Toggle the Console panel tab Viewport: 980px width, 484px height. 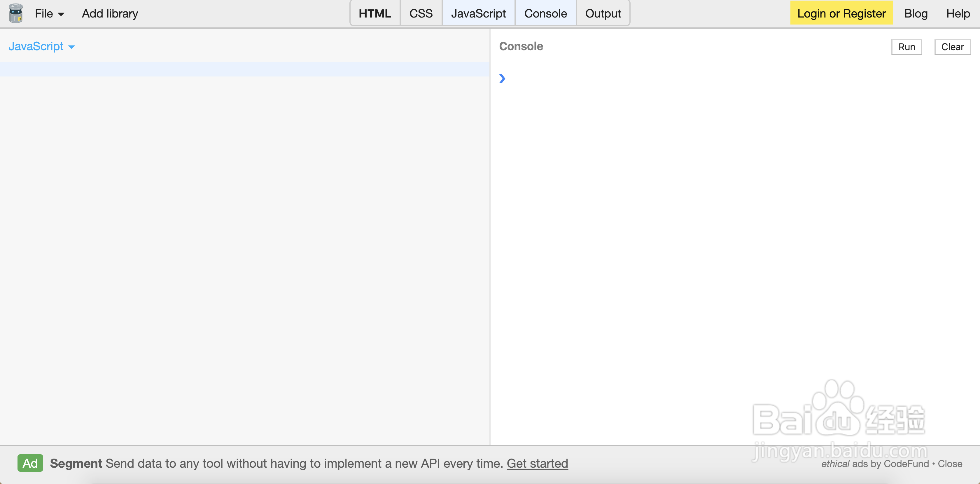545,14
